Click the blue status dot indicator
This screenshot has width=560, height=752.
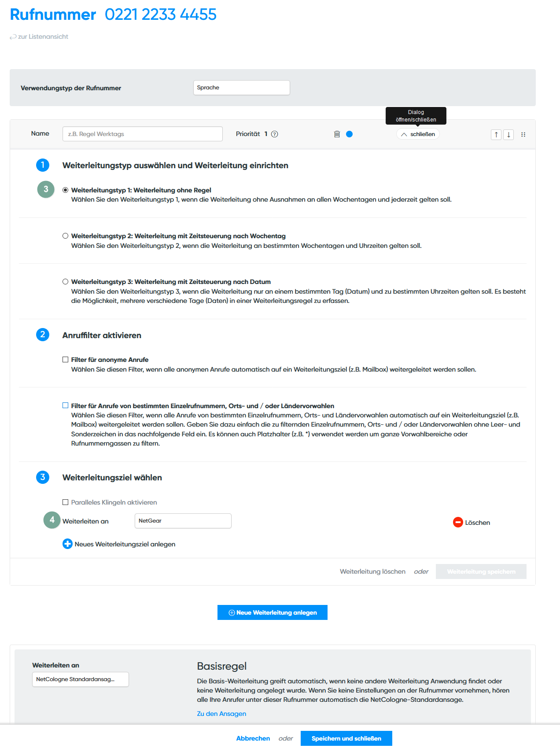pos(349,134)
